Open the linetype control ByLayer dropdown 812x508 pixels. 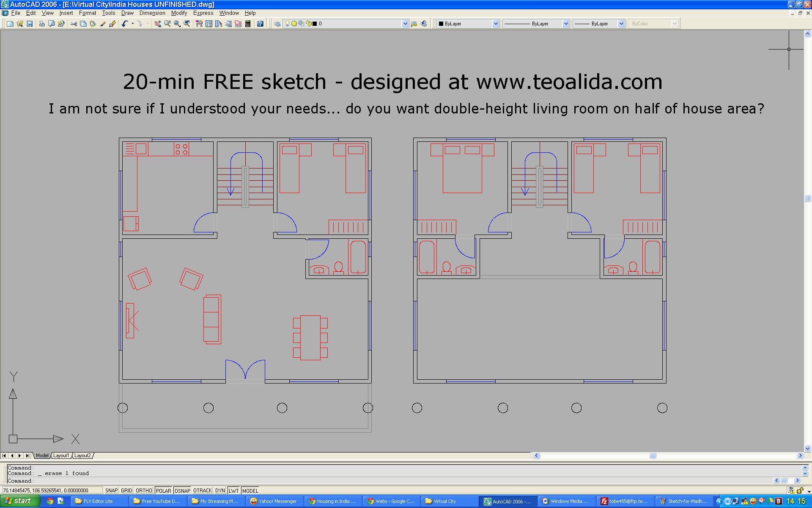(566, 24)
